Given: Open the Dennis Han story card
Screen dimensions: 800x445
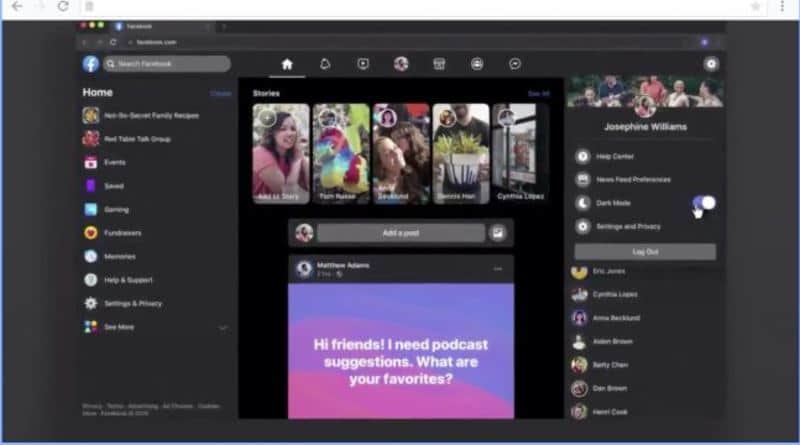Looking at the screenshot, I should point(461,154).
